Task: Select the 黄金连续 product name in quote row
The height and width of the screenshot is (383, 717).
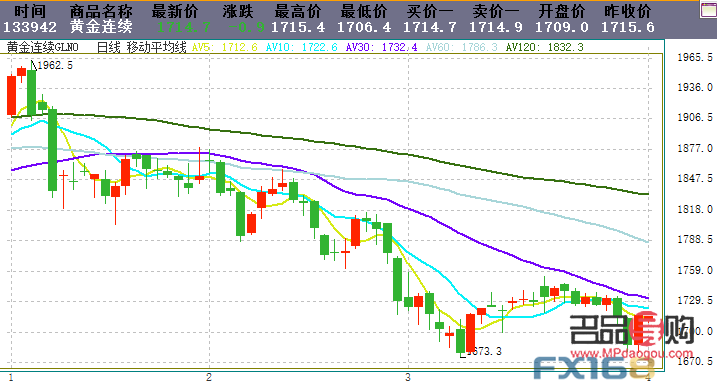Action: point(101,27)
